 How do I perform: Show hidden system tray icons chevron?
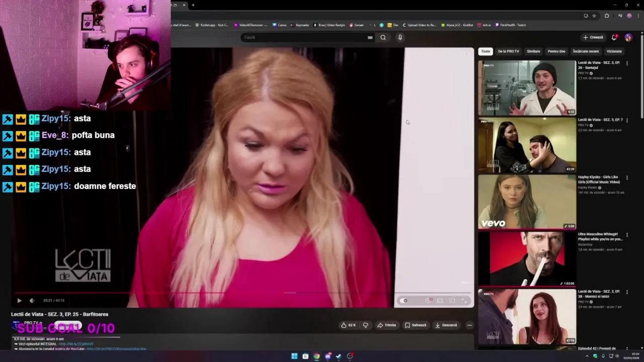point(587,356)
